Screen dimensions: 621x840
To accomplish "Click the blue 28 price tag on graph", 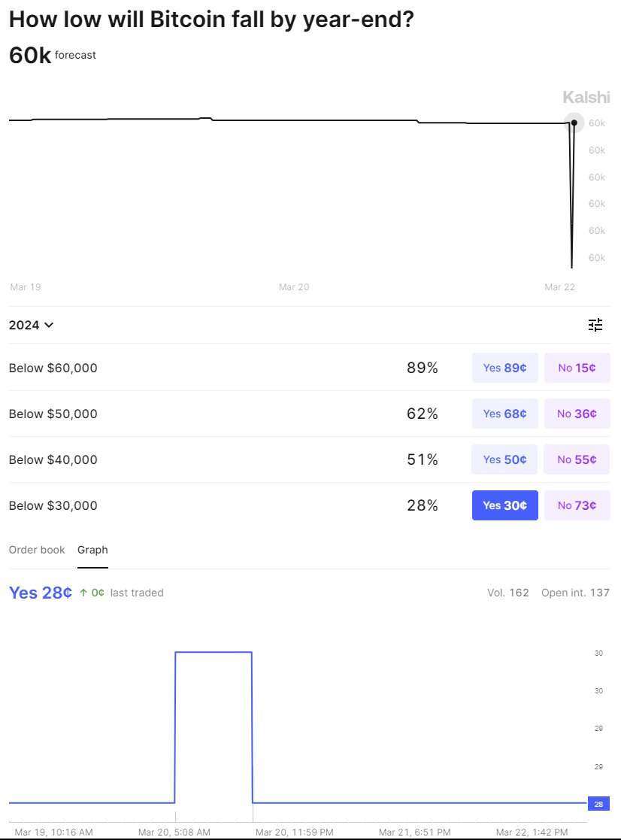I will coord(598,804).
